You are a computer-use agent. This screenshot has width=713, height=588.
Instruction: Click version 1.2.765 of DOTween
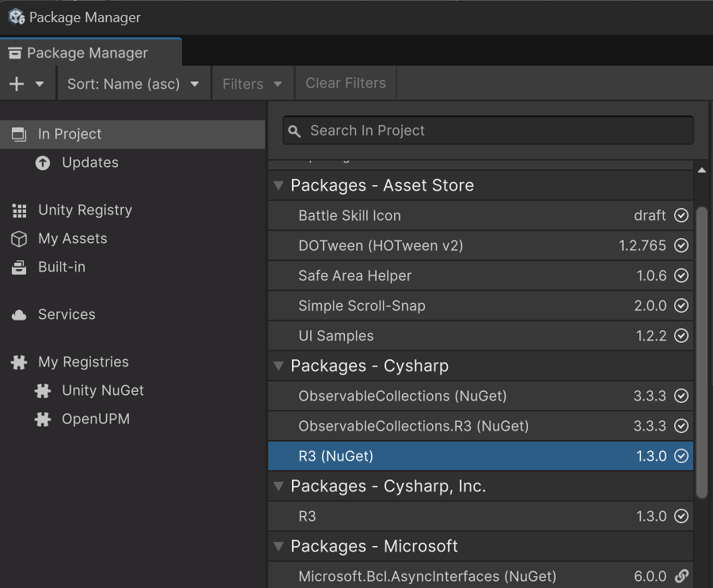(x=642, y=245)
